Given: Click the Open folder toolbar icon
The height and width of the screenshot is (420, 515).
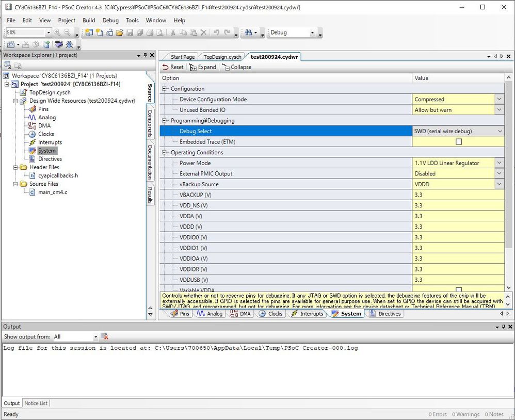Looking at the screenshot, I should 119,33.
